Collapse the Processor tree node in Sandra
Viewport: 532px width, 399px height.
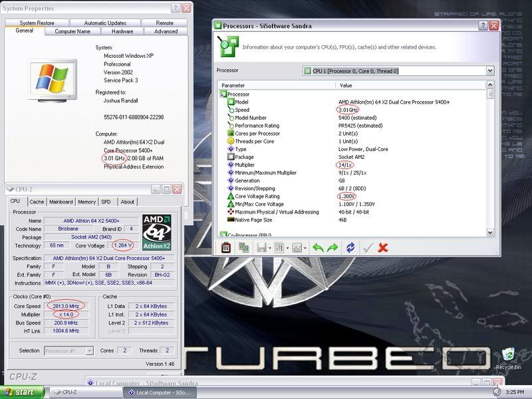pyautogui.click(x=223, y=94)
